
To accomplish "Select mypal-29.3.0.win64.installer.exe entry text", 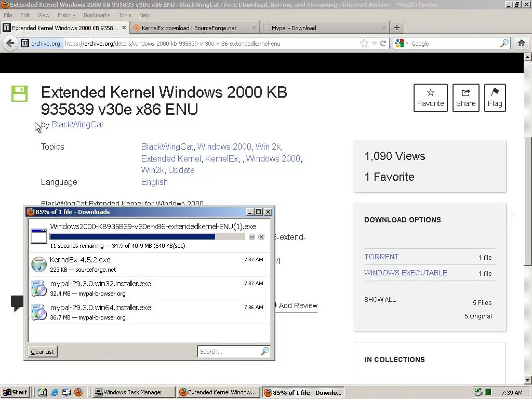I will [100, 308].
